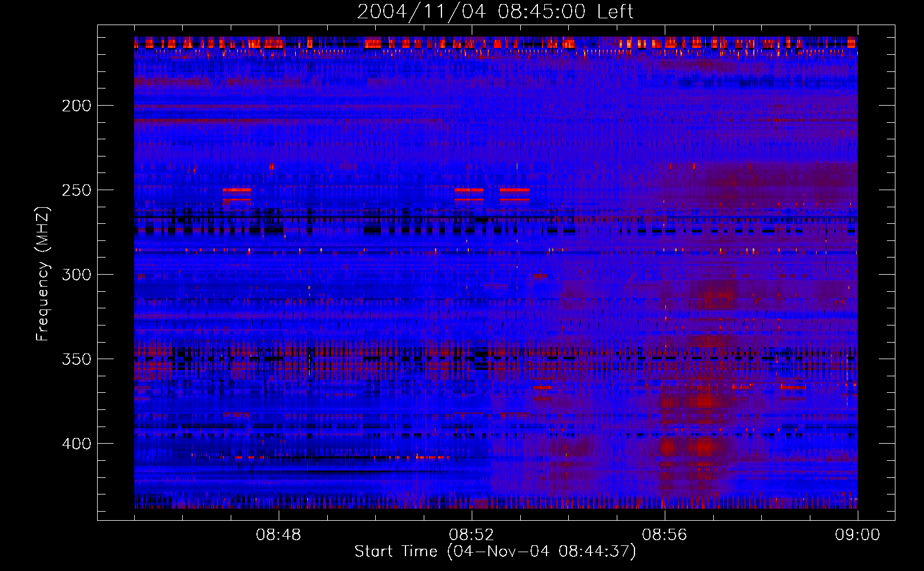This screenshot has height=571, width=924.
Task: Click the 08:48 time tick label
Action: (279, 535)
